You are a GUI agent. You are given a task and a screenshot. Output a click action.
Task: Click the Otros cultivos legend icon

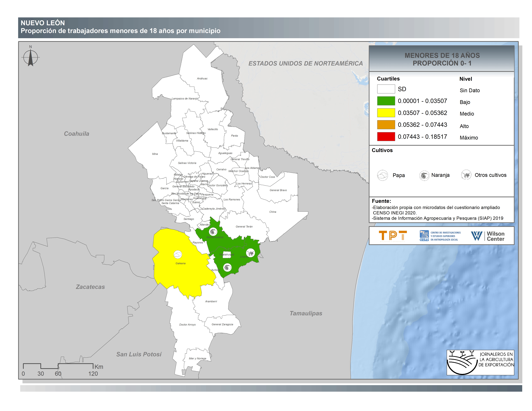[x=466, y=175]
